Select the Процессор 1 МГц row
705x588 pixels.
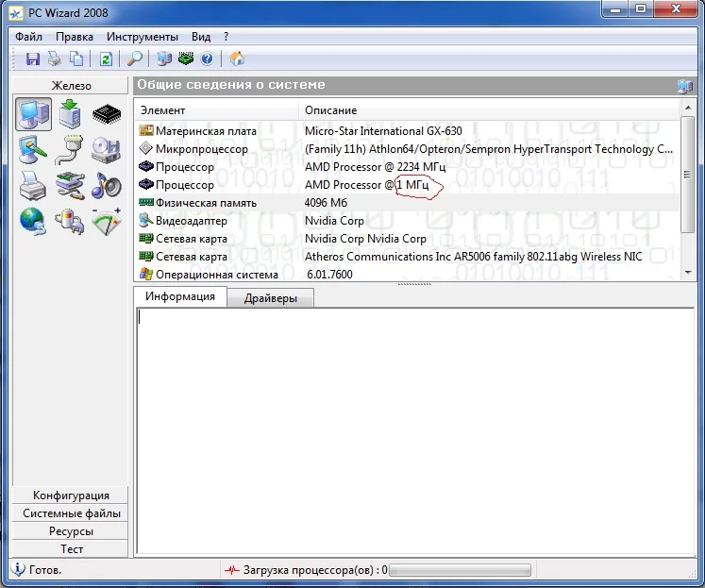(x=407, y=185)
